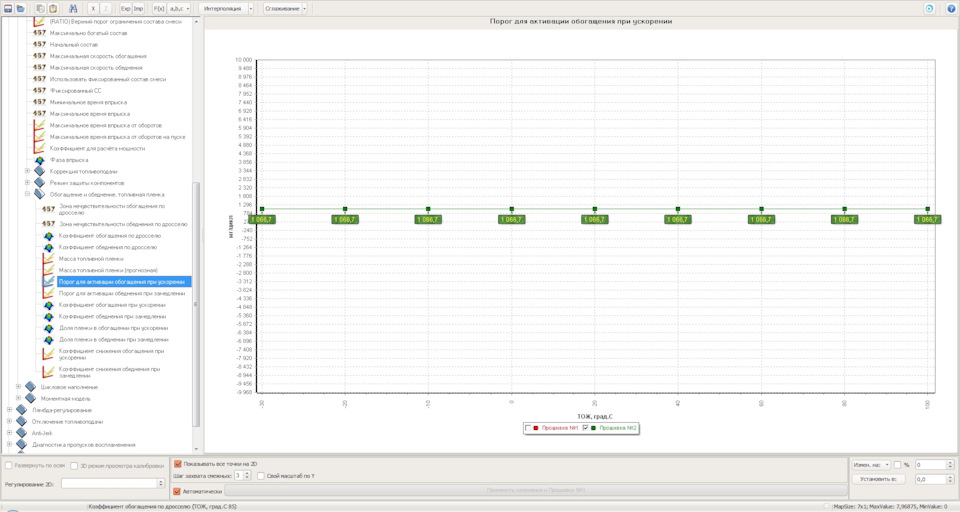Click graph icon of Коэффициент снижения обогащения
The width and height of the screenshot is (960, 512).
tap(48, 354)
